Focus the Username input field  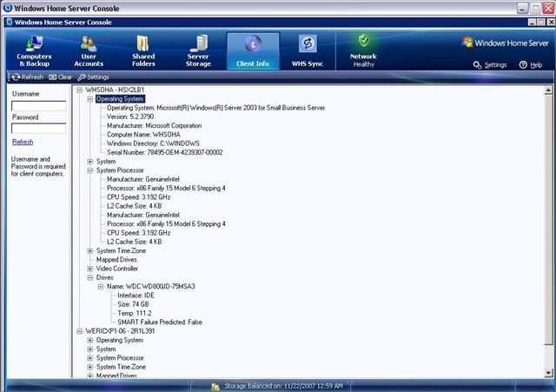click(x=38, y=106)
